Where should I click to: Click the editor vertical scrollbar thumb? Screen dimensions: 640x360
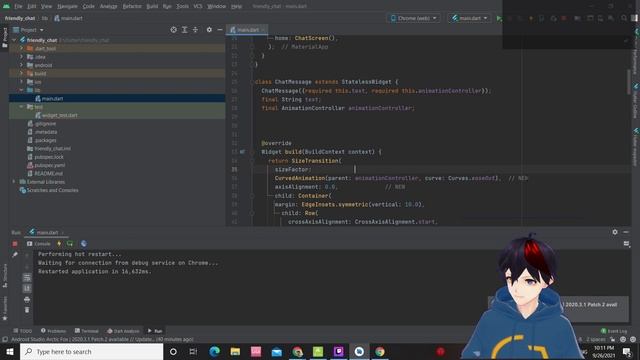[x=629, y=82]
